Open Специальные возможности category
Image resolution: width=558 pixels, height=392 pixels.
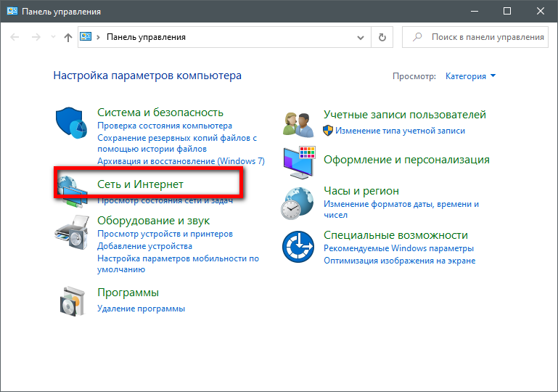coord(395,235)
